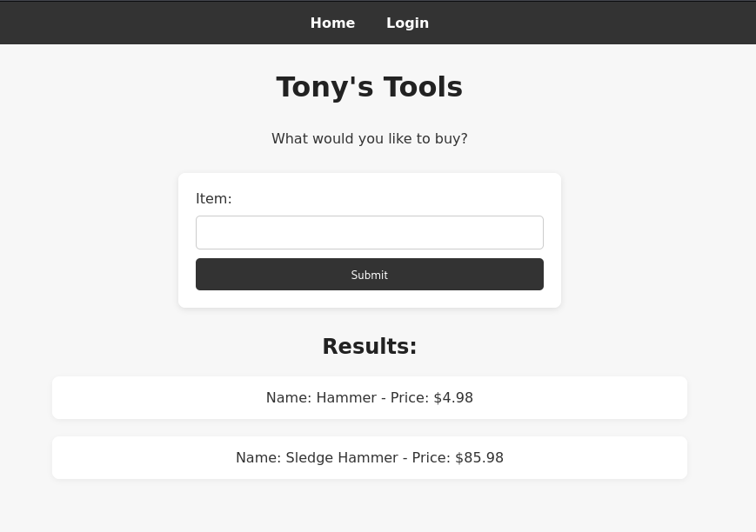Click "Name:" in the Sledge Hammer row

coord(258,458)
